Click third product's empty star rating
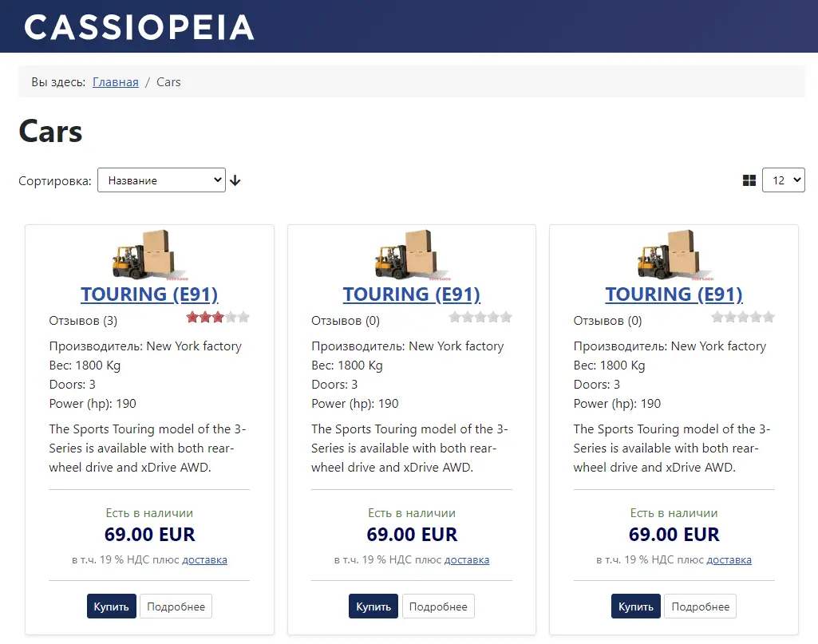 tap(743, 318)
